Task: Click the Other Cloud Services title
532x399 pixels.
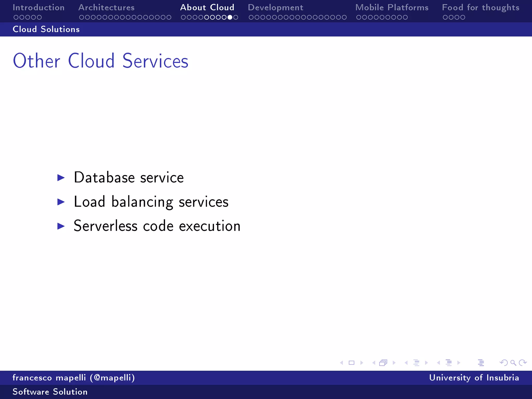Action: [x=101, y=61]
